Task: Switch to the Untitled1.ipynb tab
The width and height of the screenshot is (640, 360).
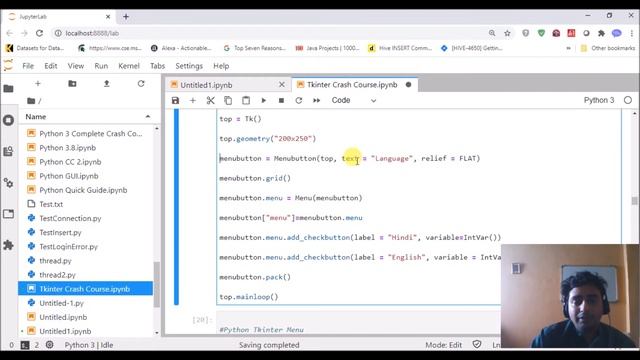Action: click(206, 85)
